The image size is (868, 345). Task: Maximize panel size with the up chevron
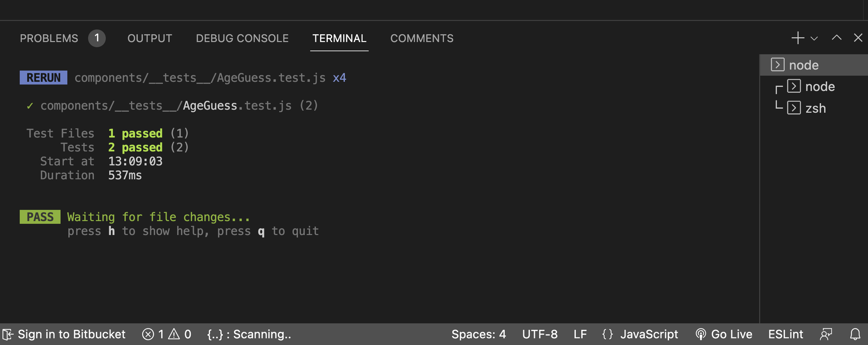[x=837, y=38]
